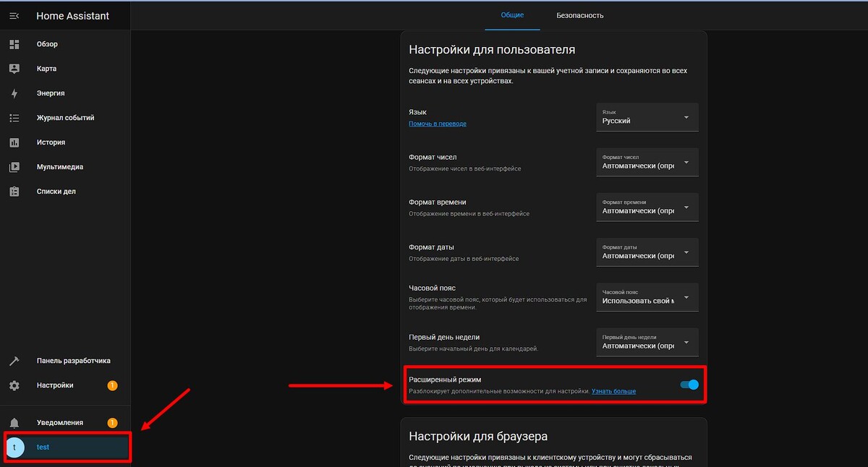
Task: Click the История chart icon
Action: [14, 142]
